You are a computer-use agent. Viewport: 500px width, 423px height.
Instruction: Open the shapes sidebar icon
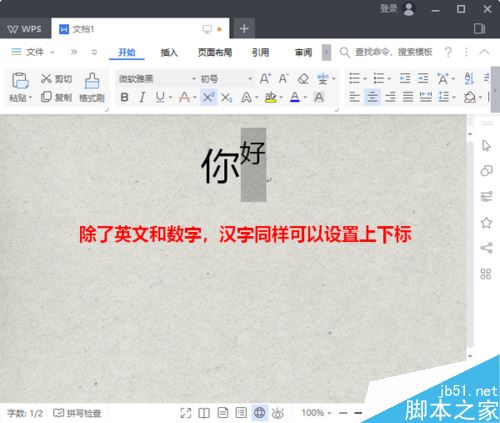point(486,171)
